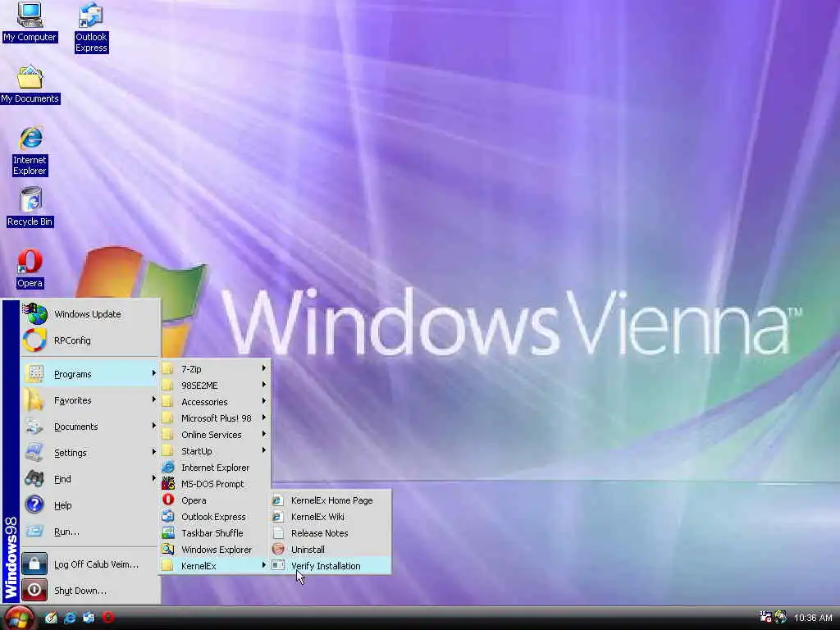
Task: Click the Find binoculars icon
Action: tap(34, 478)
